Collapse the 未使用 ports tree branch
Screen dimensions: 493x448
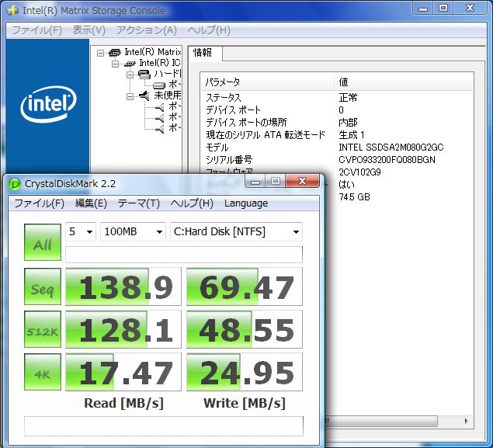pos(130,96)
